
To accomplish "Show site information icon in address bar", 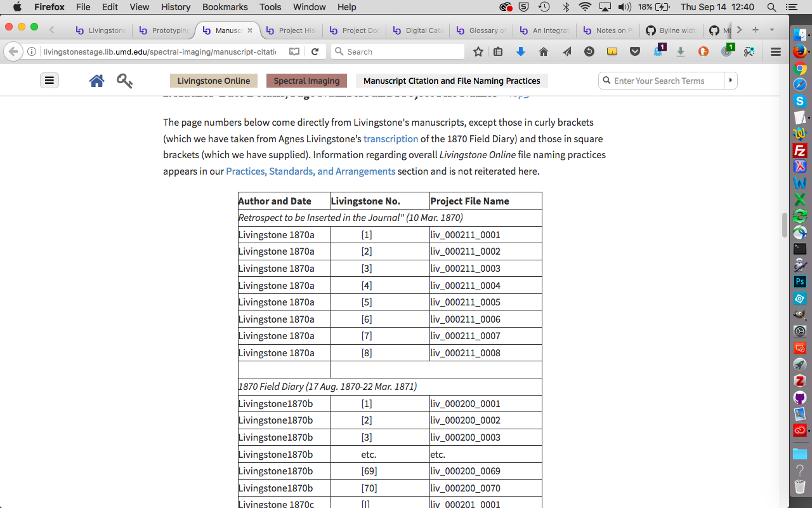I will coord(32,51).
